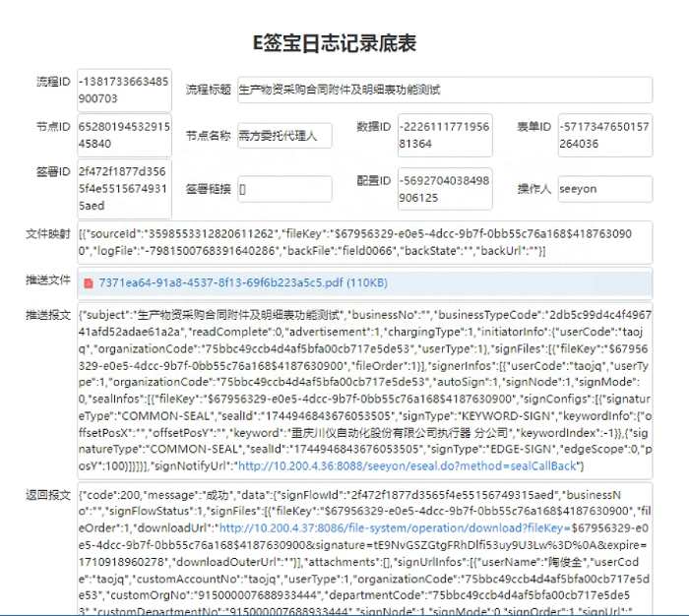Click the 流程ID value field
Screen dimensions: 689x616
(x=124, y=91)
